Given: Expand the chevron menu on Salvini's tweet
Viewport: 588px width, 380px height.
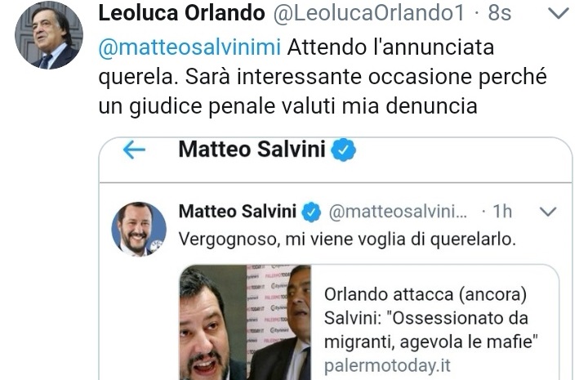Looking at the screenshot, I should (x=548, y=212).
